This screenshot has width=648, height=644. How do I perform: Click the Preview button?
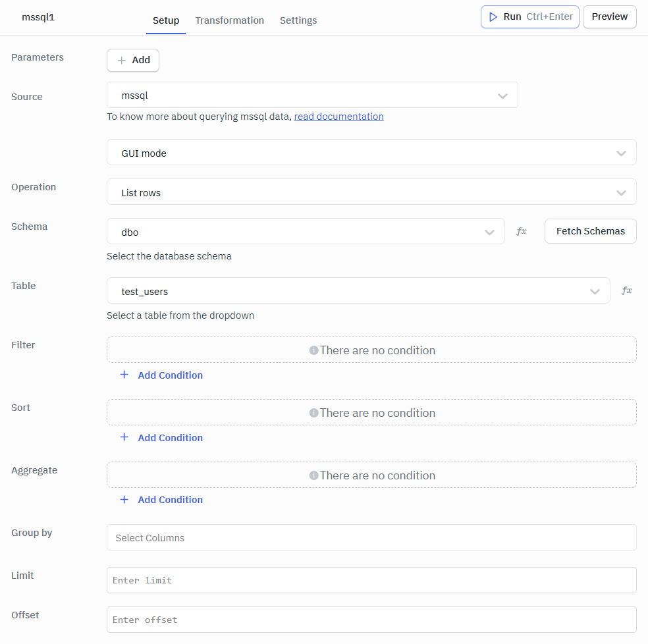[x=610, y=17]
